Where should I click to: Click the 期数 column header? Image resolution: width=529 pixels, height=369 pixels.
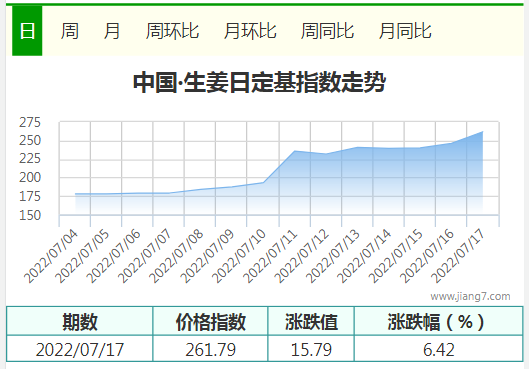pyautogui.click(x=80, y=321)
